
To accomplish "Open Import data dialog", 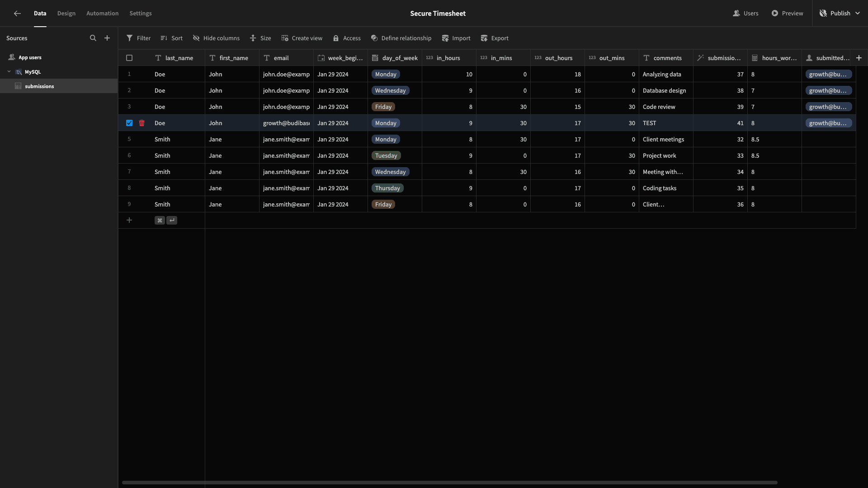I will click(456, 38).
